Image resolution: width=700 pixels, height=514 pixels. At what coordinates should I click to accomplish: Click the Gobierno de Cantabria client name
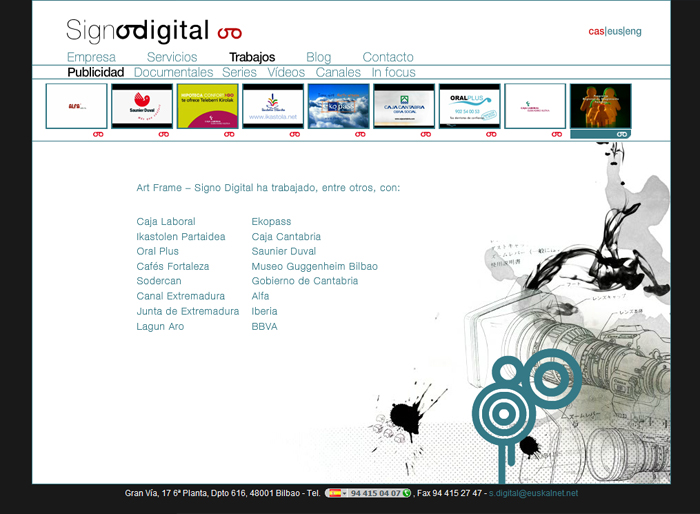click(305, 281)
